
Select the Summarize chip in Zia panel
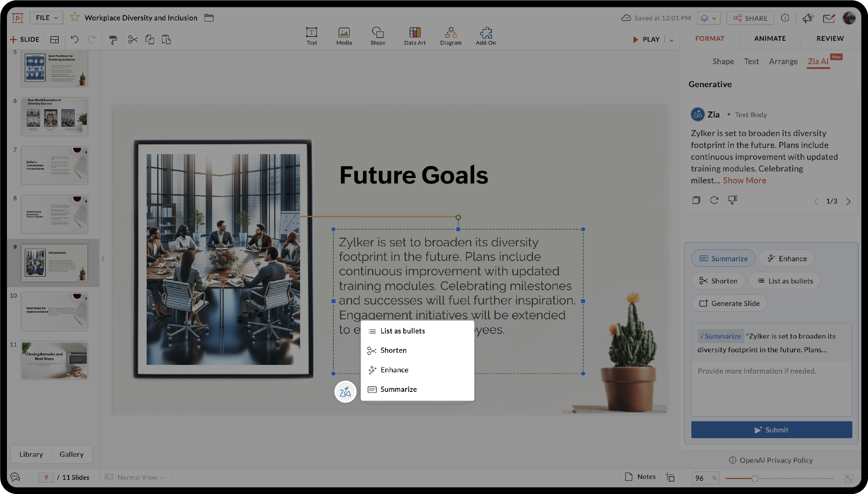click(x=723, y=259)
